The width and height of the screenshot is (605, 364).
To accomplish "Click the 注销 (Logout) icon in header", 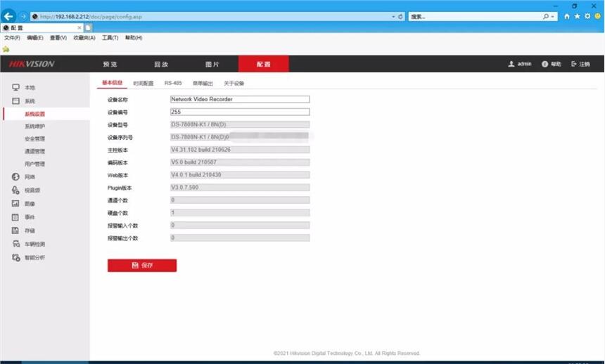I will 574,64.
